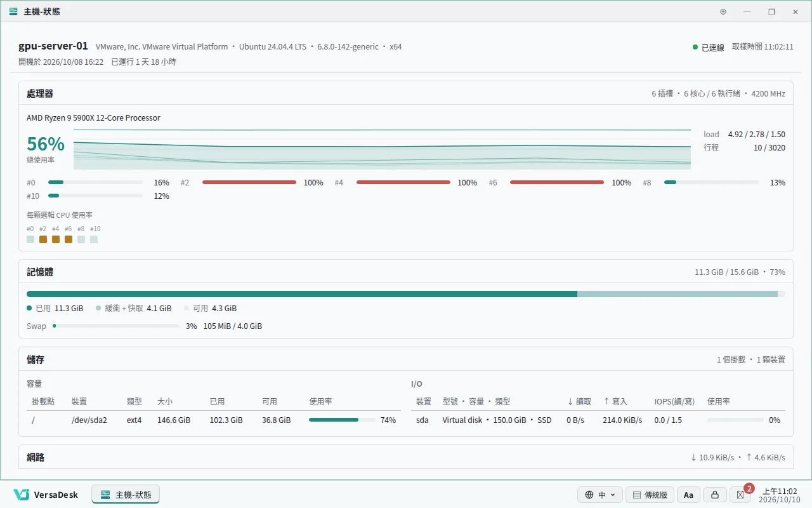Viewport: 812px width, 508px height.
Task: Switch to 傳統版 classic layout
Action: point(650,495)
